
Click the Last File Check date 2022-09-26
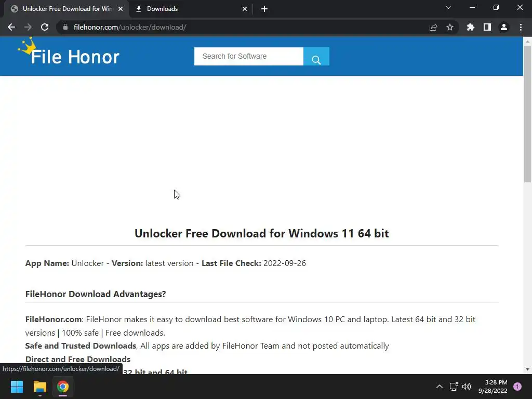pos(285,263)
